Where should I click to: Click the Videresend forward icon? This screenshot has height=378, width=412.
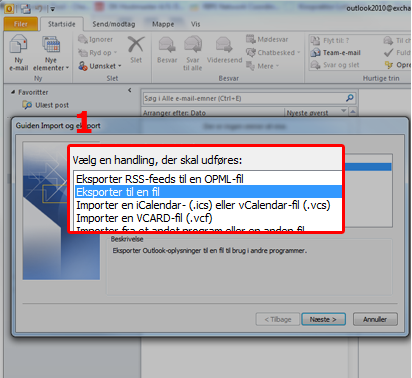click(224, 45)
